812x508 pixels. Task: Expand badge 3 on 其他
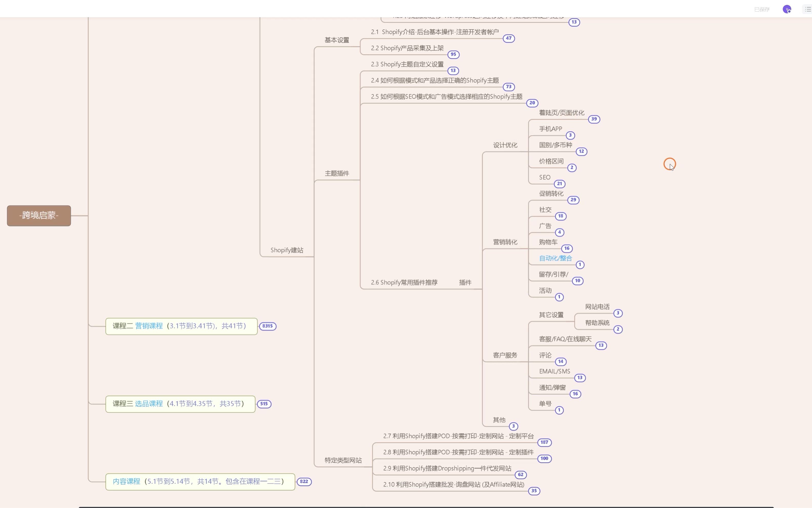(x=514, y=426)
